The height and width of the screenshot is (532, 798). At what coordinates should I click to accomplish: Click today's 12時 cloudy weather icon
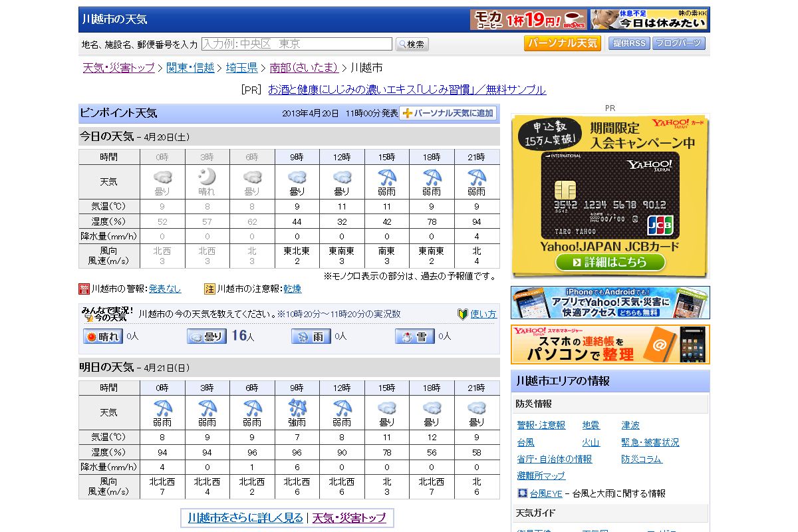pos(342,177)
